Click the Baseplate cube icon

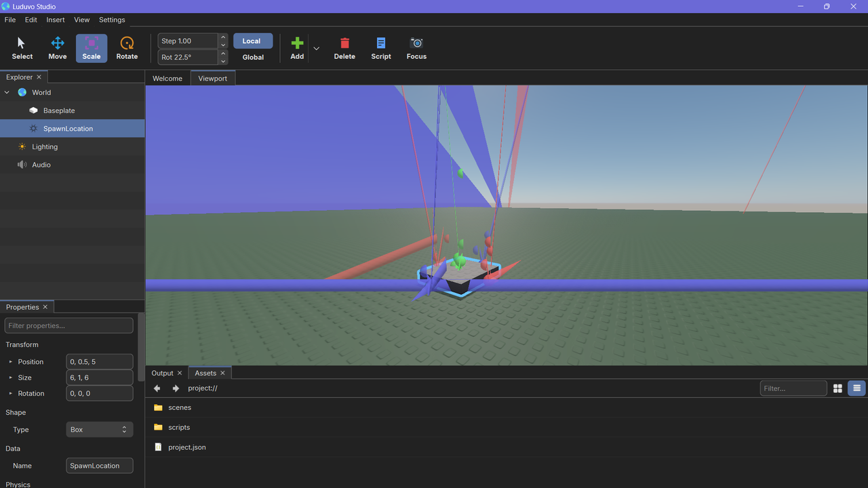(34, 110)
